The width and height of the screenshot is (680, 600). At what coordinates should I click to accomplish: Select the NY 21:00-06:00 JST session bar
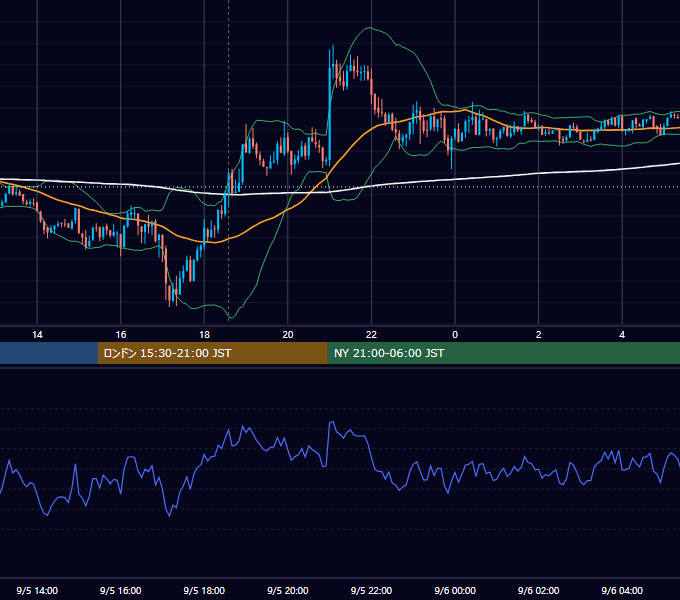[503, 353]
